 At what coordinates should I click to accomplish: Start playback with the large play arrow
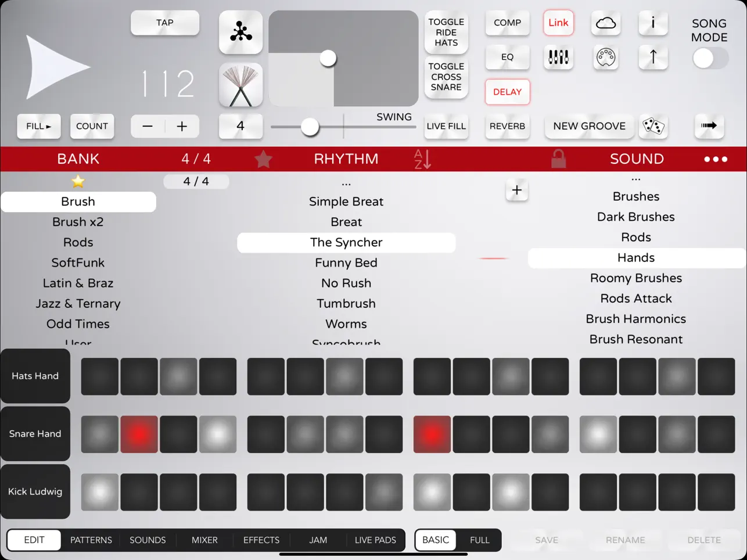click(x=57, y=67)
